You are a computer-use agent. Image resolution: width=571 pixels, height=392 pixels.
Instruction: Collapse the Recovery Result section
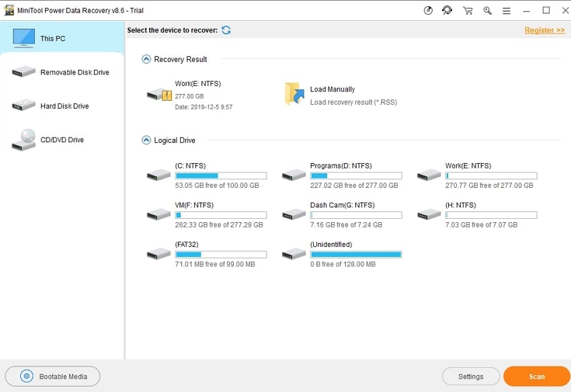pyautogui.click(x=145, y=58)
